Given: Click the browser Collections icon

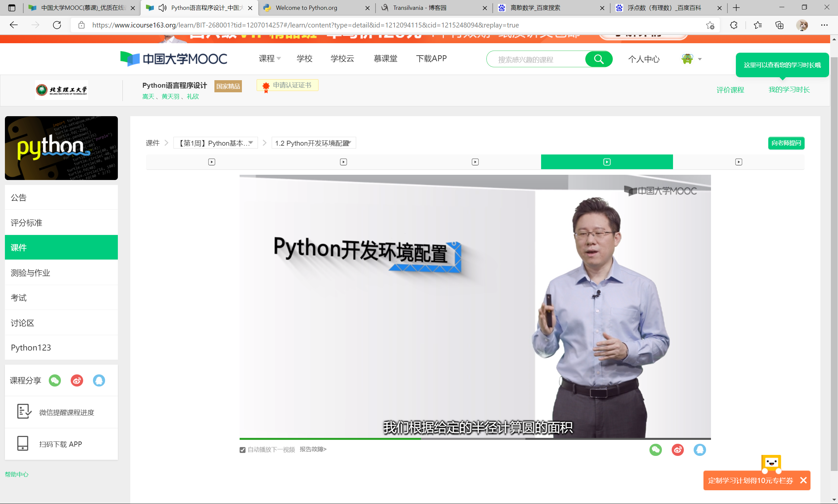Looking at the screenshot, I should click(x=779, y=25).
